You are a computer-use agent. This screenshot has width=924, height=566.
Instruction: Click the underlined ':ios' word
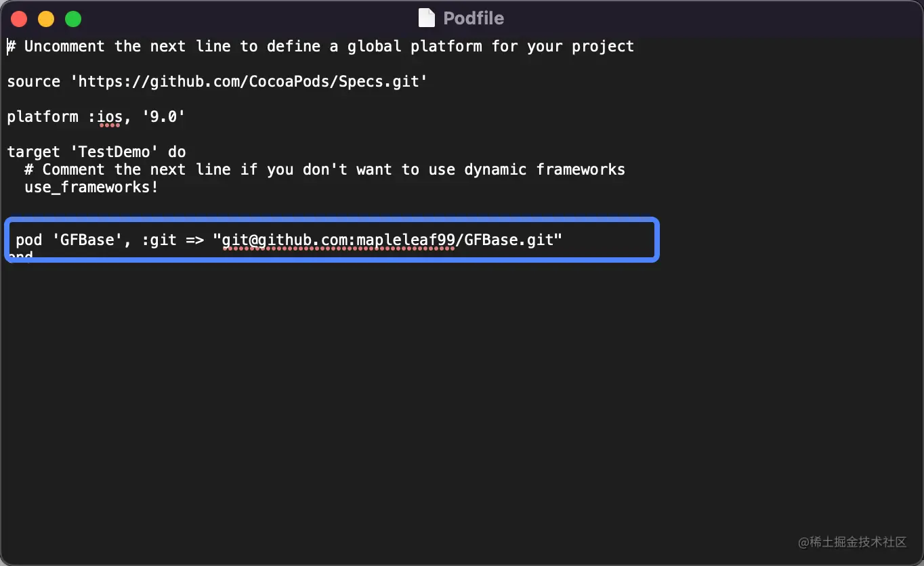[x=108, y=117]
